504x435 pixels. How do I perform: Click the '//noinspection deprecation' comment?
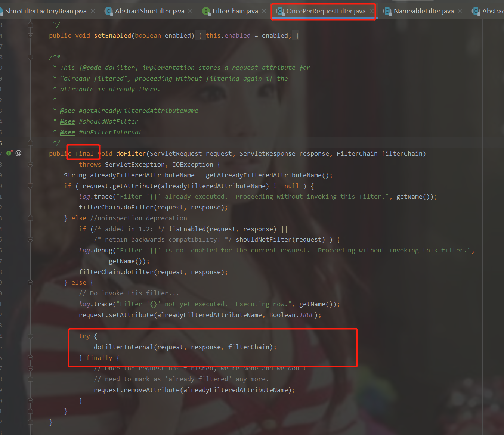(x=139, y=218)
